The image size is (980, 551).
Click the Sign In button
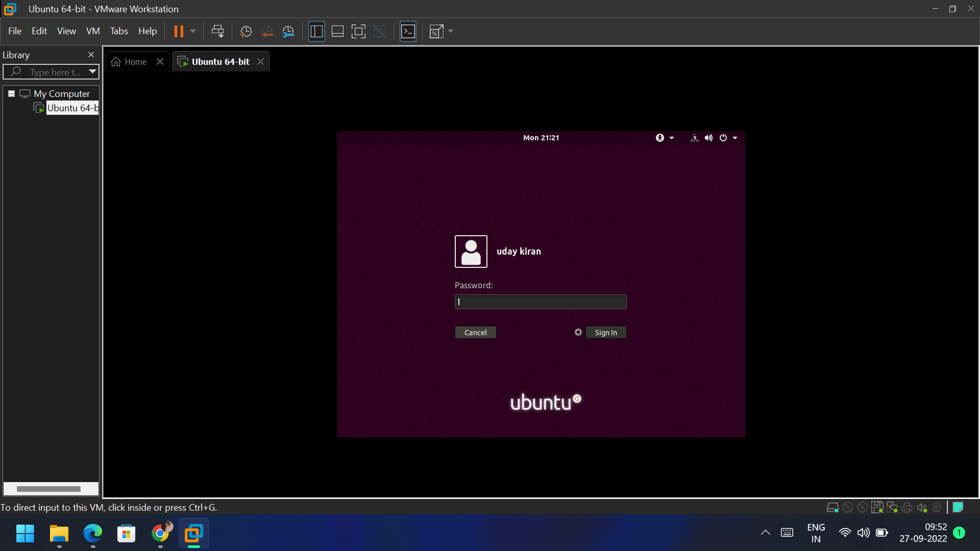(605, 333)
